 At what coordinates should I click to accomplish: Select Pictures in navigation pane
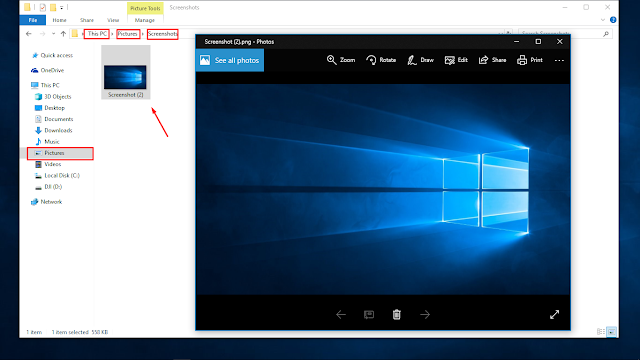(x=60, y=153)
